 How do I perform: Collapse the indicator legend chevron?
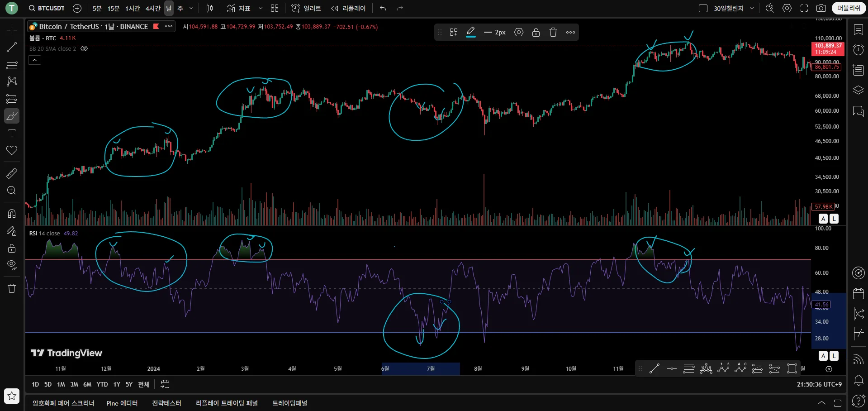[x=34, y=60]
